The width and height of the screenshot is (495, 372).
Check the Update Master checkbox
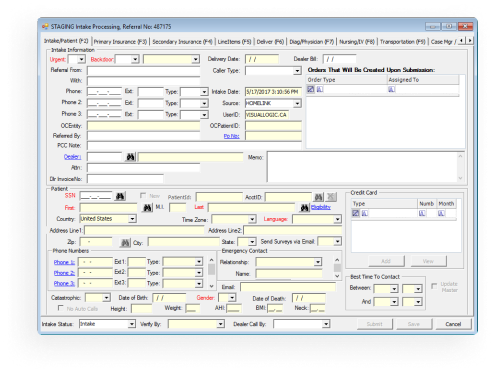pos(434,286)
